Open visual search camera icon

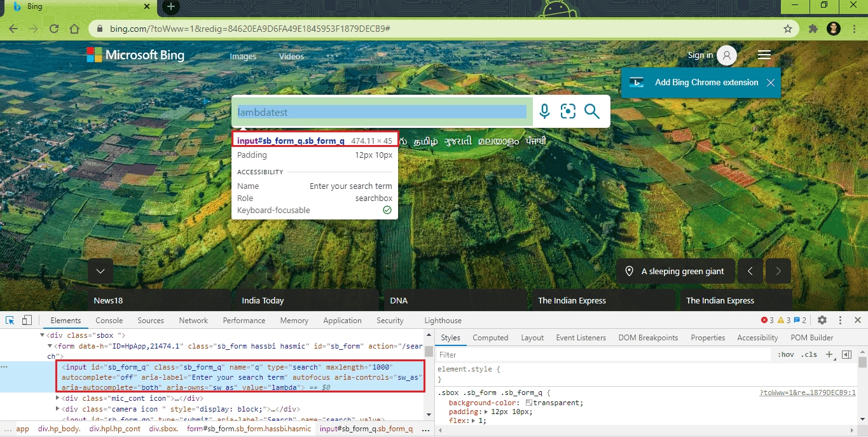[x=568, y=111]
